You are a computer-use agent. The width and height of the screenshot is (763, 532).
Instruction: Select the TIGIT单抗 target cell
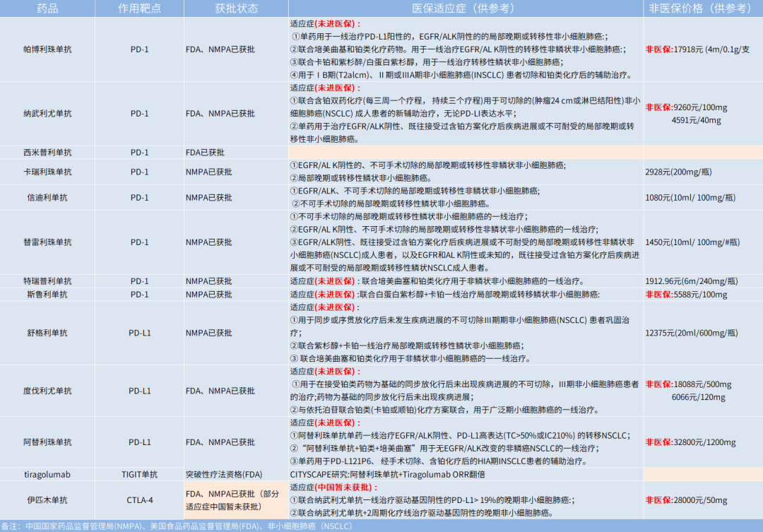140,475
